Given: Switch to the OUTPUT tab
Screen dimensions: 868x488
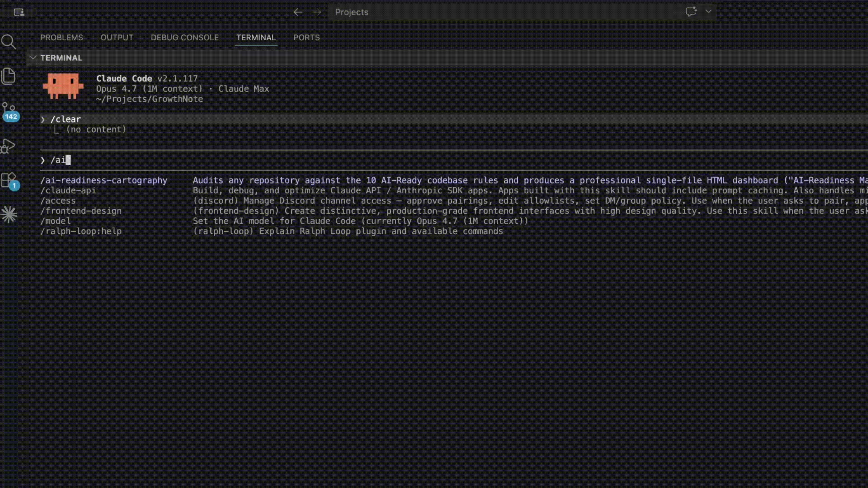Looking at the screenshot, I should (x=117, y=37).
